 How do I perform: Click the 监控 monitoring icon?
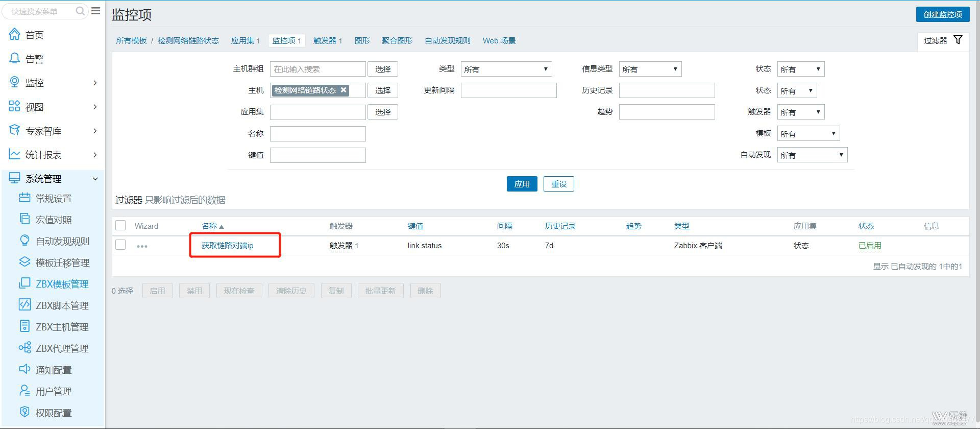coord(14,82)
